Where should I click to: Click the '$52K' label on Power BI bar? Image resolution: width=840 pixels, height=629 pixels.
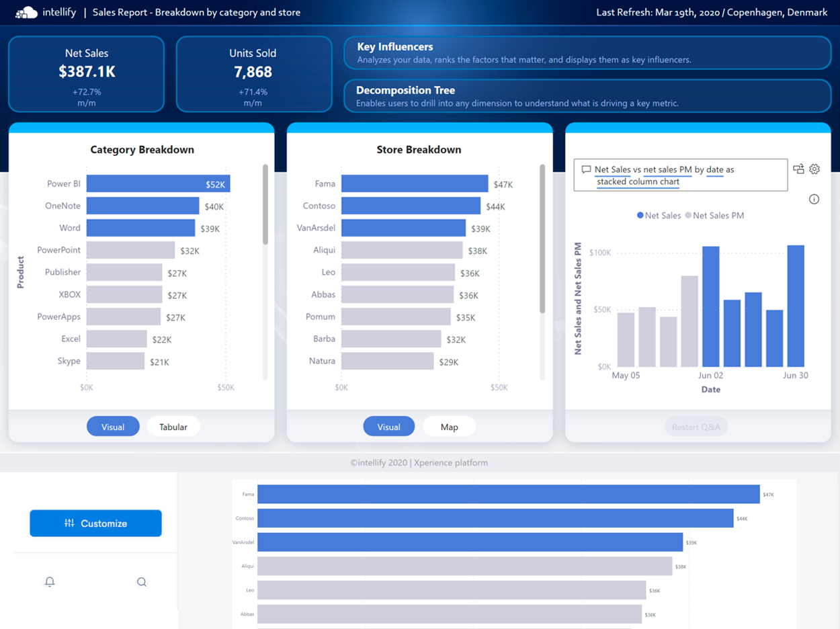pyautogui.click(x=216, y=184)
